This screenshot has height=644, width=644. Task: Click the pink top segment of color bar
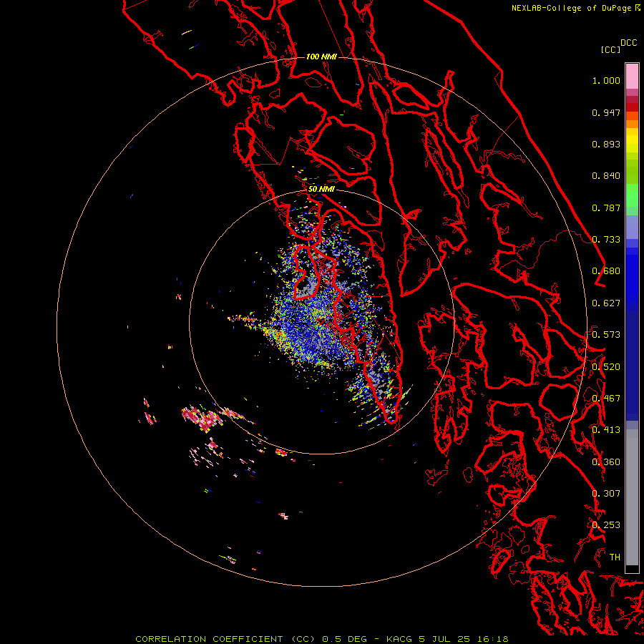coord(632,76)
